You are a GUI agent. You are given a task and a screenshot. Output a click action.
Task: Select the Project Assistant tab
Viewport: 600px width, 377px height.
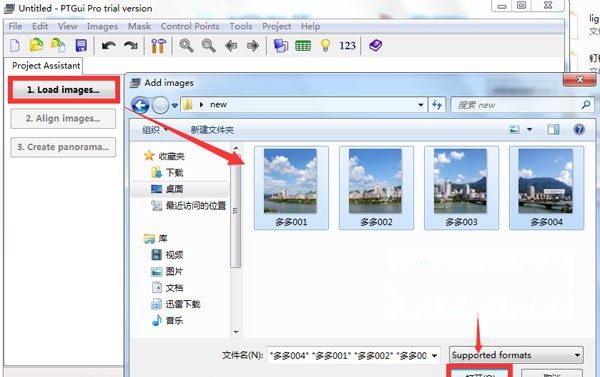point(46,66)
